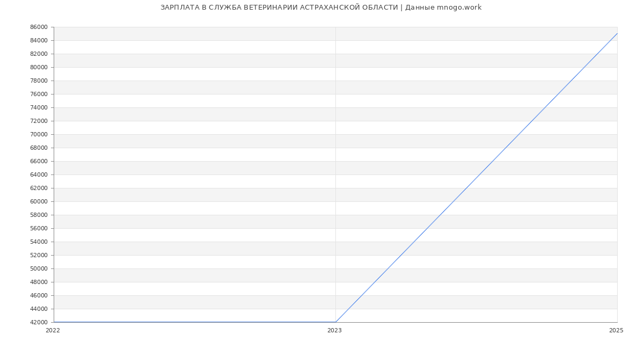644x349 pixels.
Task: Click the 76000 y-axis label
Action: pos(39,94)
